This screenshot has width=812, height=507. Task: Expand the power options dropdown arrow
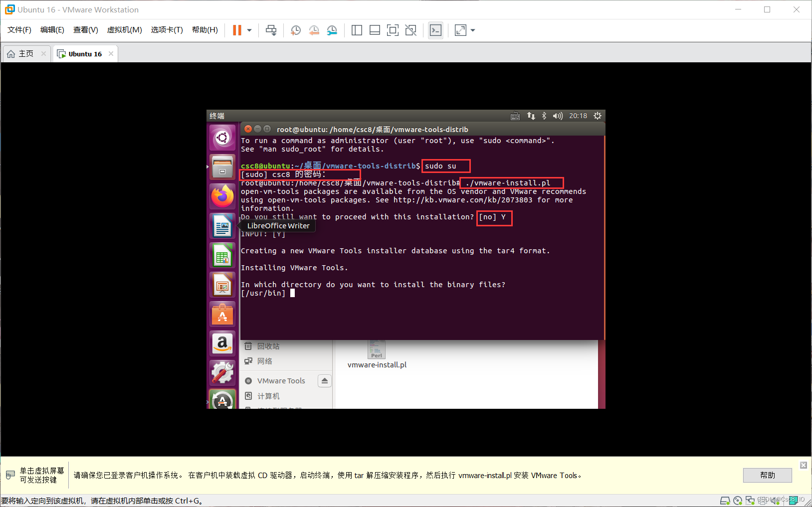pos(249,30)
